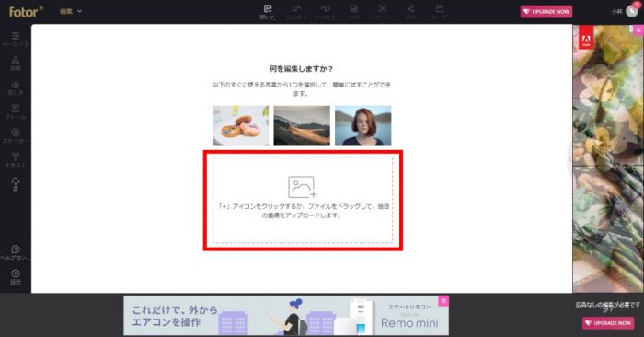The image size is (644, 337).
Task: Open the Help Center icon in sidebar
Action: 16,252
